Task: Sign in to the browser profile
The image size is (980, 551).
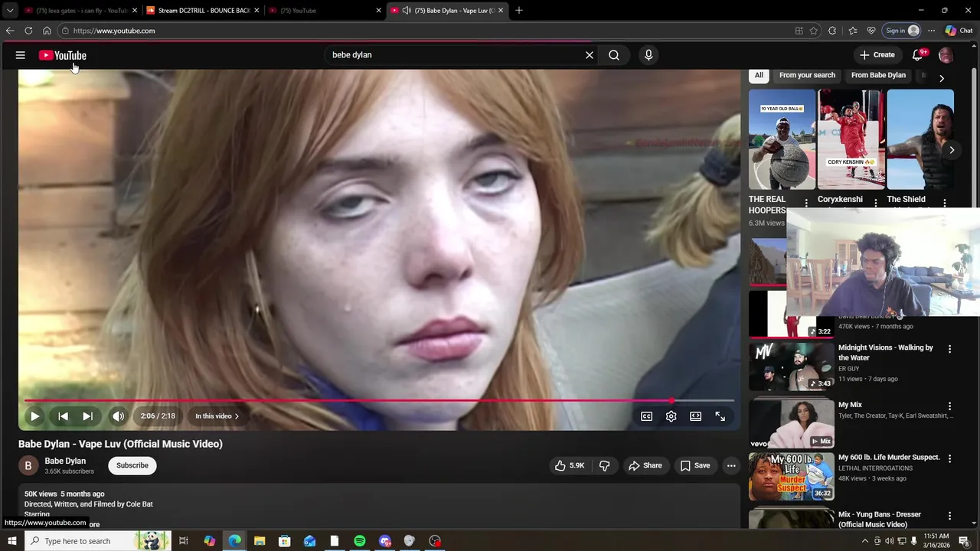Action: coord(902,31)
